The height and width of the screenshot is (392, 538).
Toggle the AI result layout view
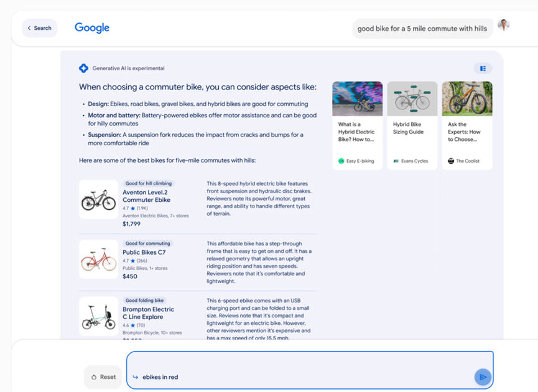[x=483, y=68]
